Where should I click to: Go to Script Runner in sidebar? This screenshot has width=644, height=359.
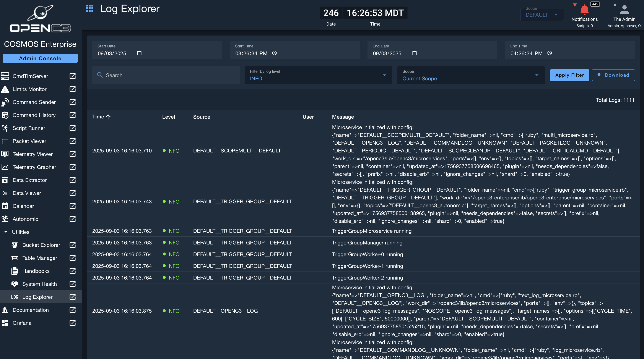pos(29,128)
